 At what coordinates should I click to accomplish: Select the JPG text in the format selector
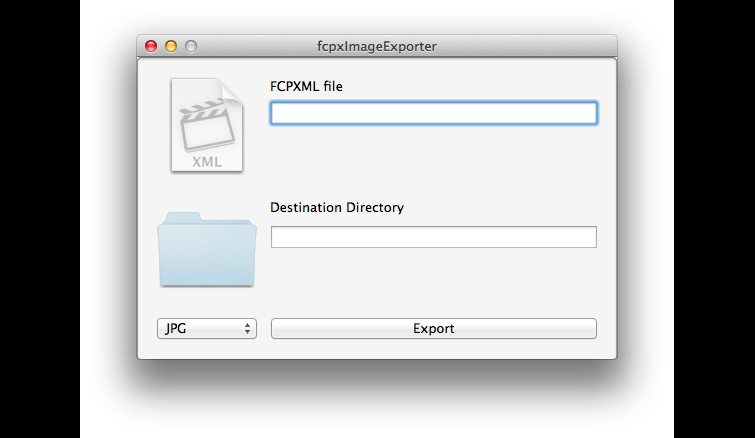tap(176, 328)
